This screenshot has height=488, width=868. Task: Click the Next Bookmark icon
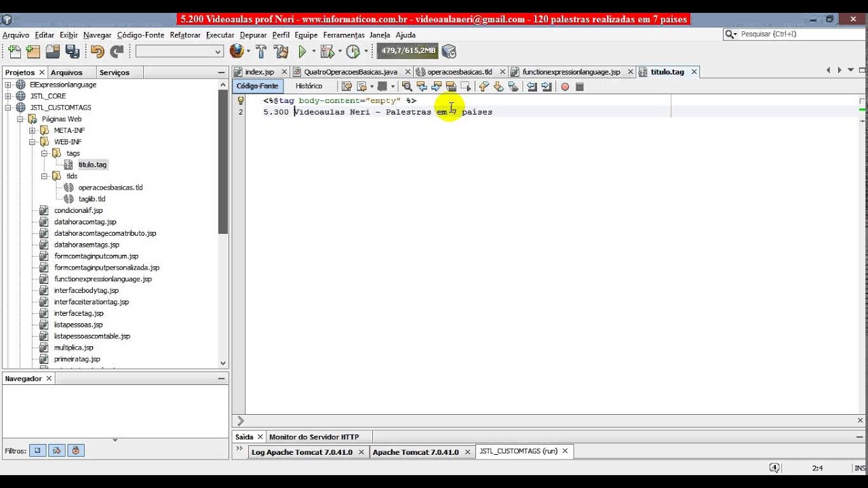tap(498, 87)
